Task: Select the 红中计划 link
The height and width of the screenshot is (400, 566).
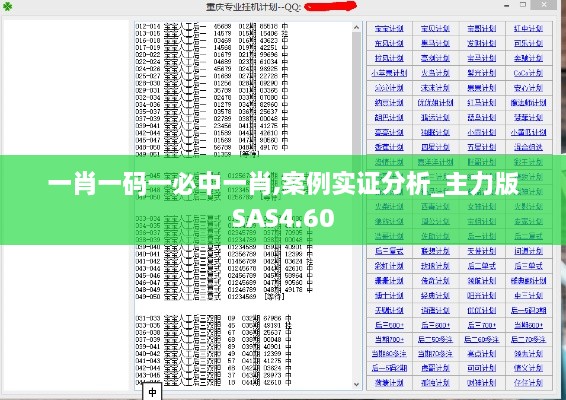Action: (528, 29)
